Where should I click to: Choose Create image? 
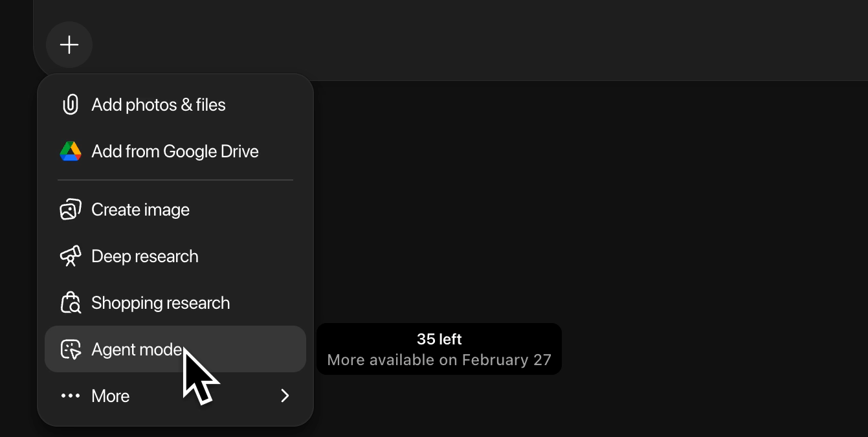(140, 209)
